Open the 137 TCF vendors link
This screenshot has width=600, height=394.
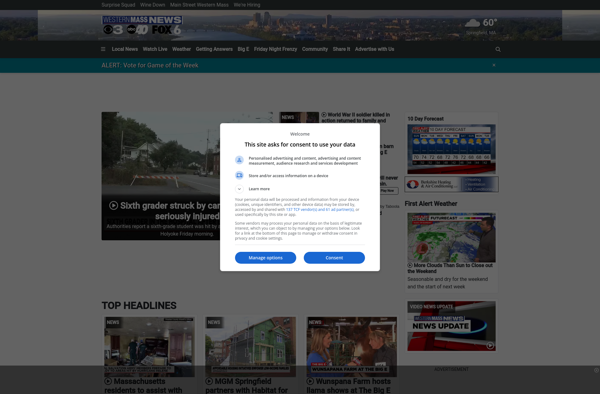click(x=320, y=210)
